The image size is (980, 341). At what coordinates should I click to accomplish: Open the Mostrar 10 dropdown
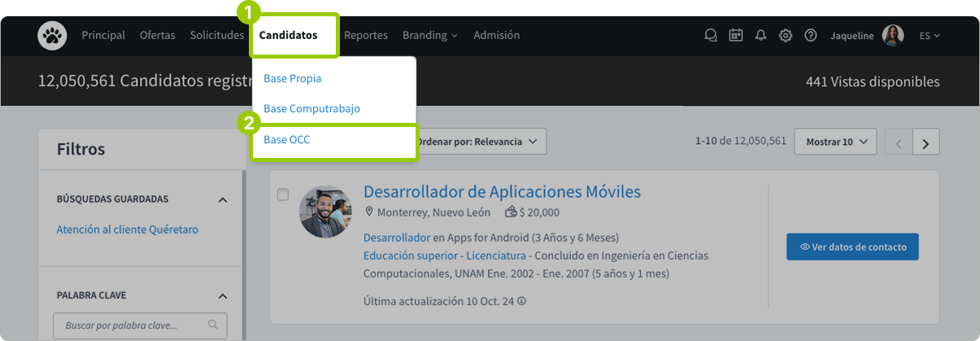[835, 142]
